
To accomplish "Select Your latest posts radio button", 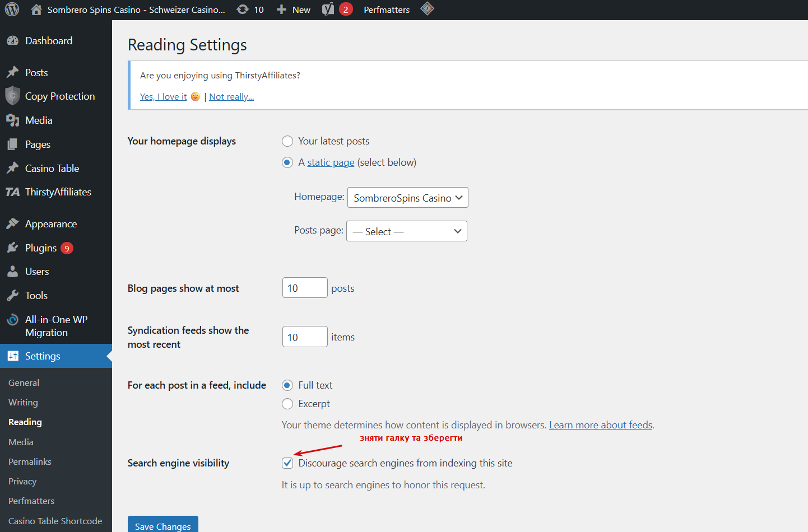I will click(287, 141).
